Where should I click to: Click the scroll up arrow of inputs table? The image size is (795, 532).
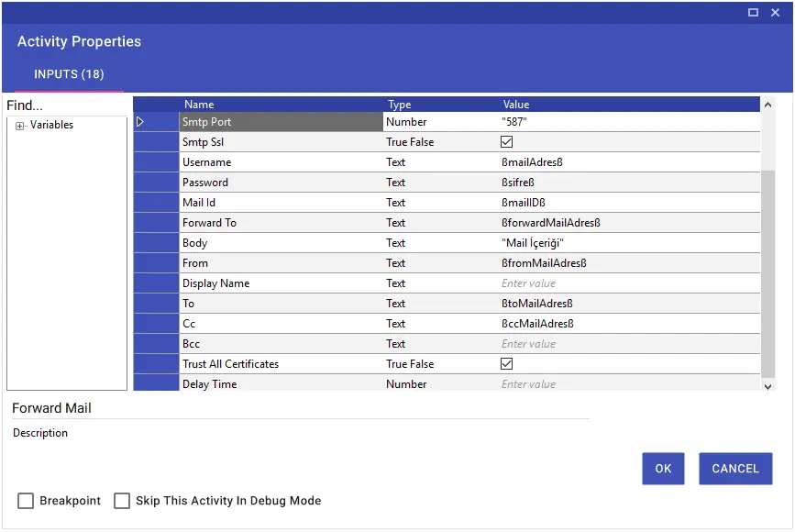coord(767,105)
